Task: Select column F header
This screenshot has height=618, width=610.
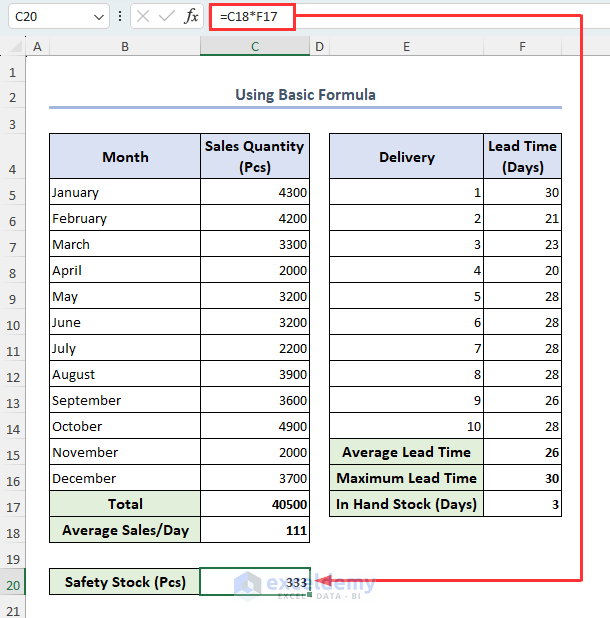Action: [522, 47]
